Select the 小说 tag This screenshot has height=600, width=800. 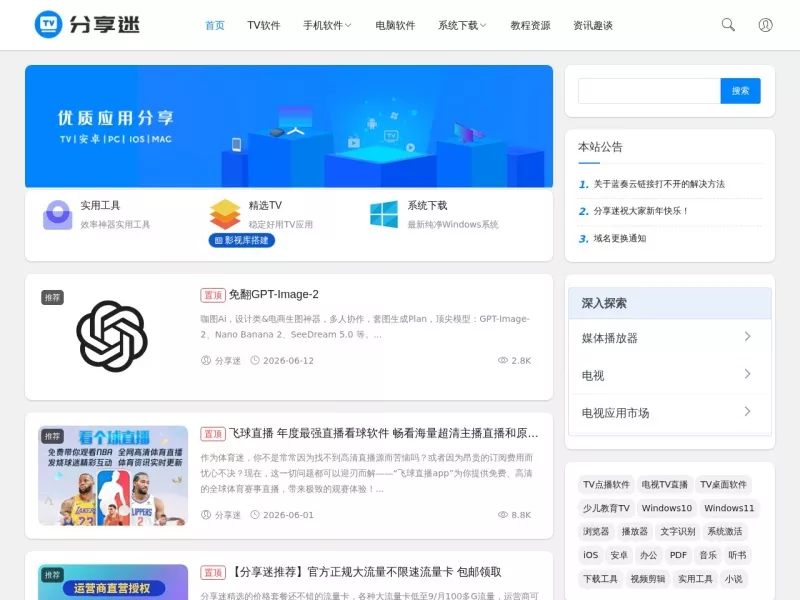pos(734,579)
